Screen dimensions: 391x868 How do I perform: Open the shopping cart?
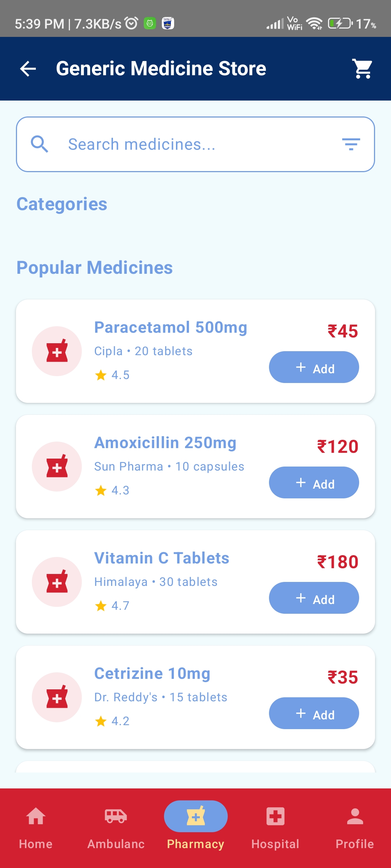click(362, 69)
